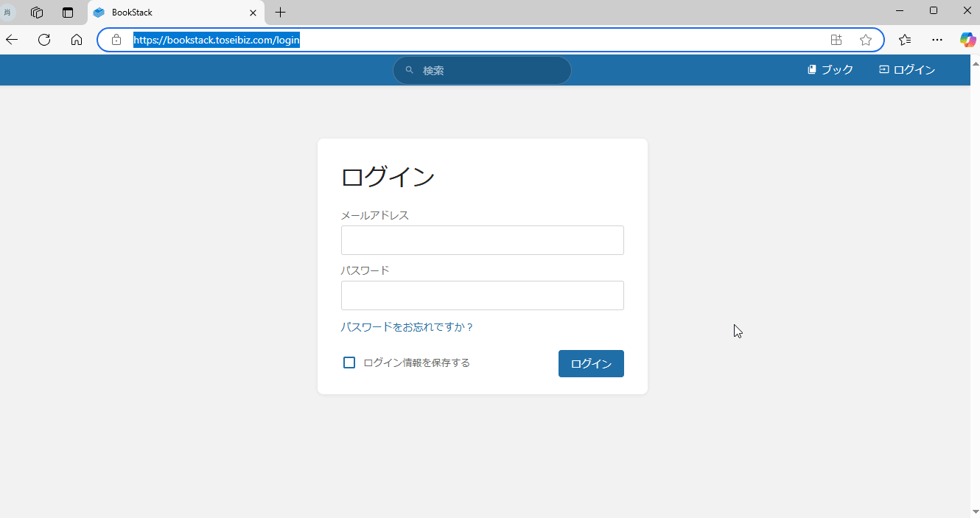Focus the パスワード input field
This screenshot has height=518, width=980.
click(482, 295)
